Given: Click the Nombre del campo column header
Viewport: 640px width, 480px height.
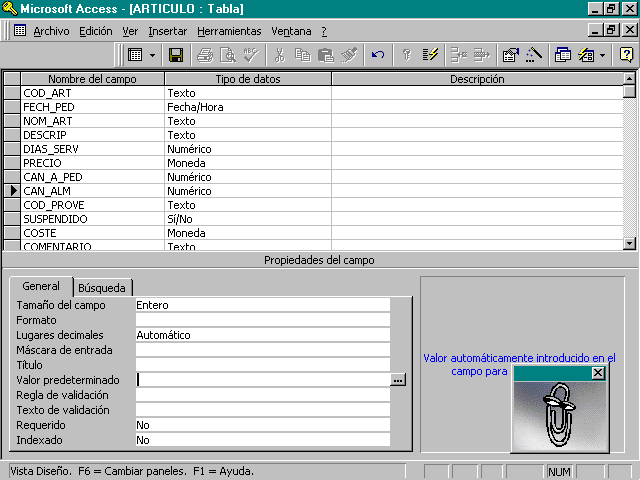Looking at the screenshot, I should tap(92, 79).
